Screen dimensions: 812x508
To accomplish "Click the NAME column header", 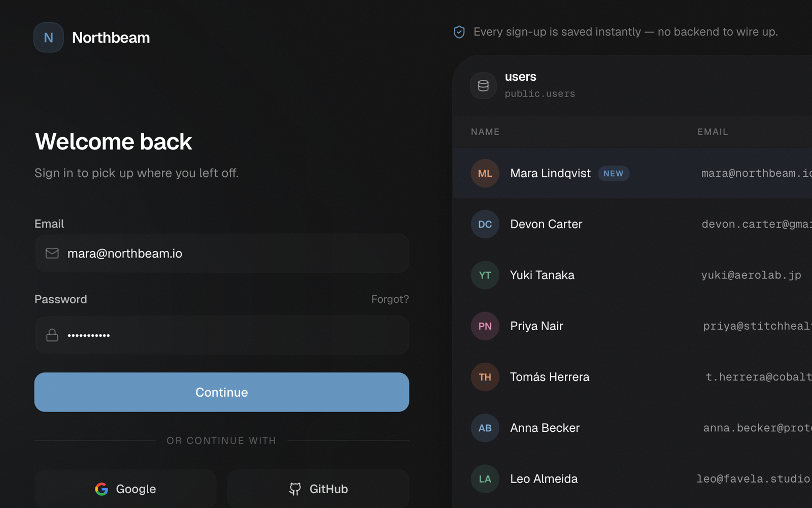I will (x=485, y=132).
